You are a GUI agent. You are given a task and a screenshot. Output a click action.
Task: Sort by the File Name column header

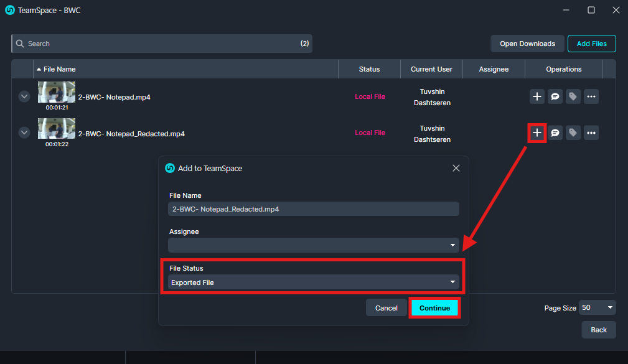point(60,69)
